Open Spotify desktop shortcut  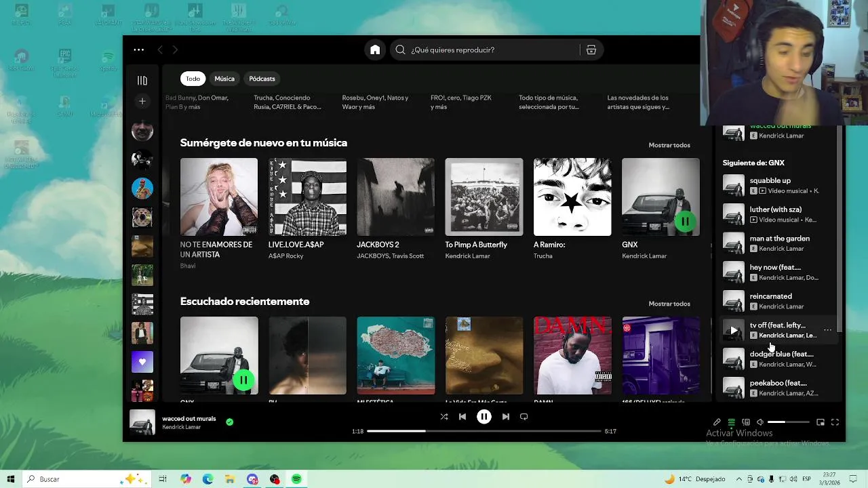(x=108, y=60)
